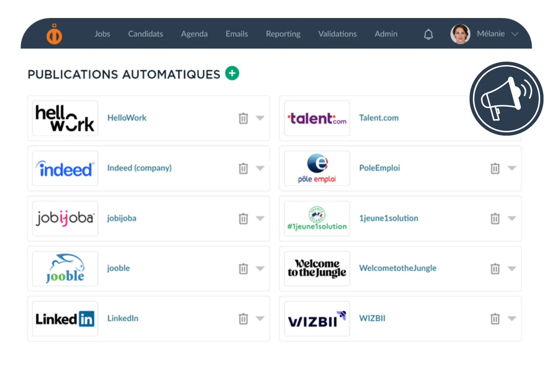This screenshot has width=553, height=392.
Task: Go to the Agenda section
Action: pyautogui.click(x=194, y=34)
